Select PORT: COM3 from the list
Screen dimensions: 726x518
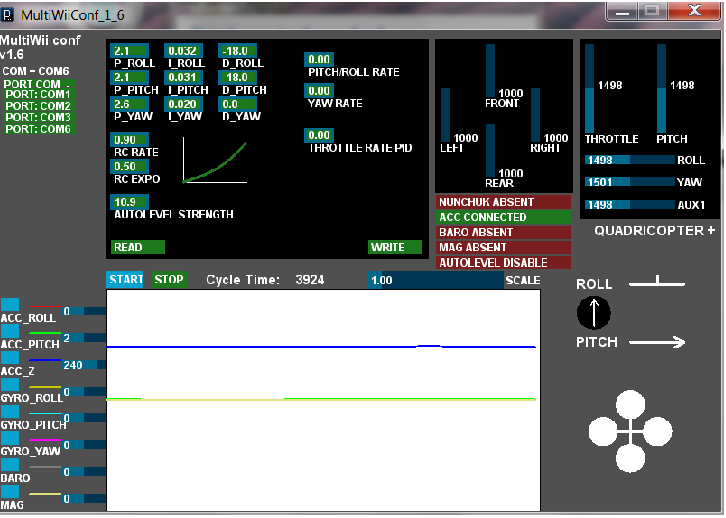(x=39, y=117)
